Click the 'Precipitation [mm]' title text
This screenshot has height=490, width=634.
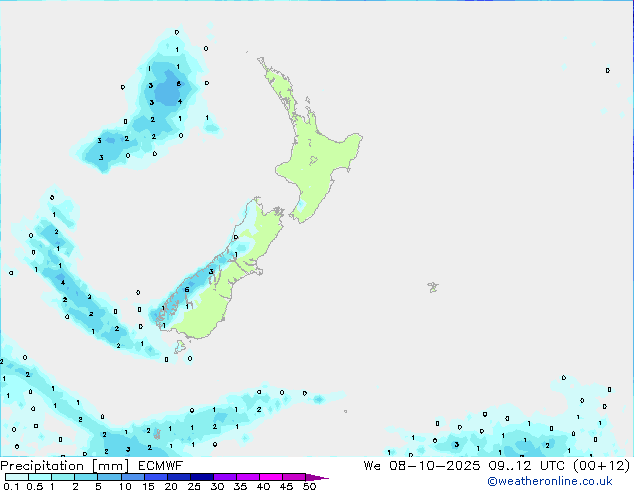click(65, 466)
